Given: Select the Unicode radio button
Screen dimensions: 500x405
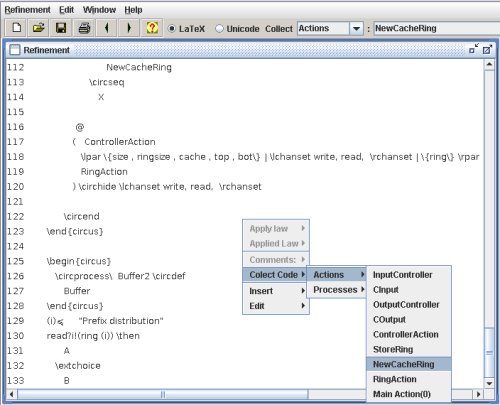Looking at the screenshot, I should click(x=219, y=29).
